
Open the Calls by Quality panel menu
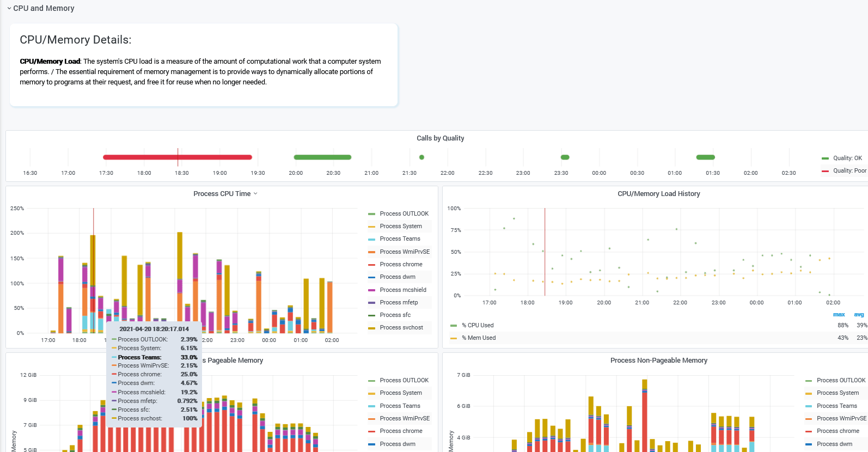point(440,138)
